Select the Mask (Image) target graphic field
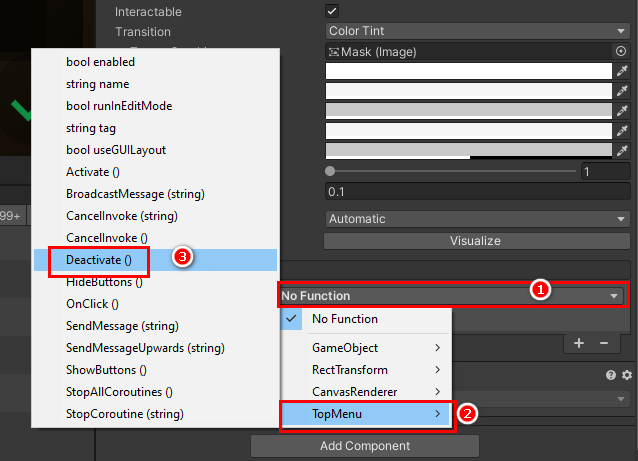The width and height of the screenshot is (638, 461). click(x=468, y=52)
